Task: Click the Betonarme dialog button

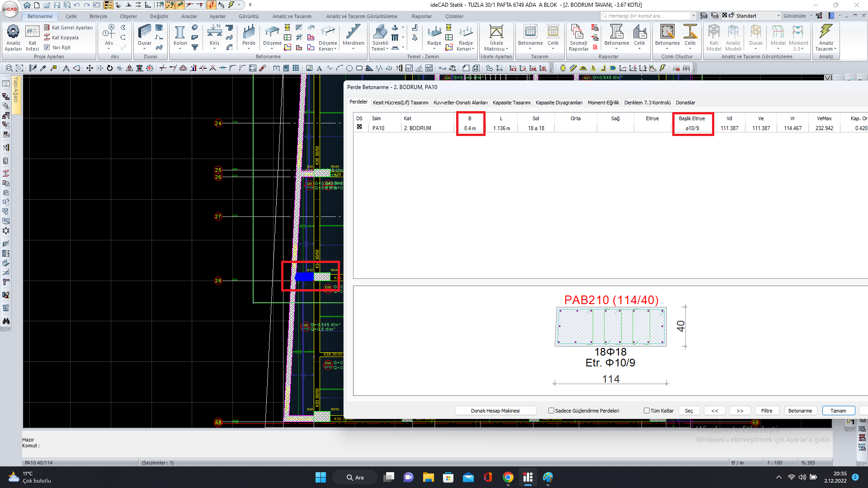Action: (800, 411)
